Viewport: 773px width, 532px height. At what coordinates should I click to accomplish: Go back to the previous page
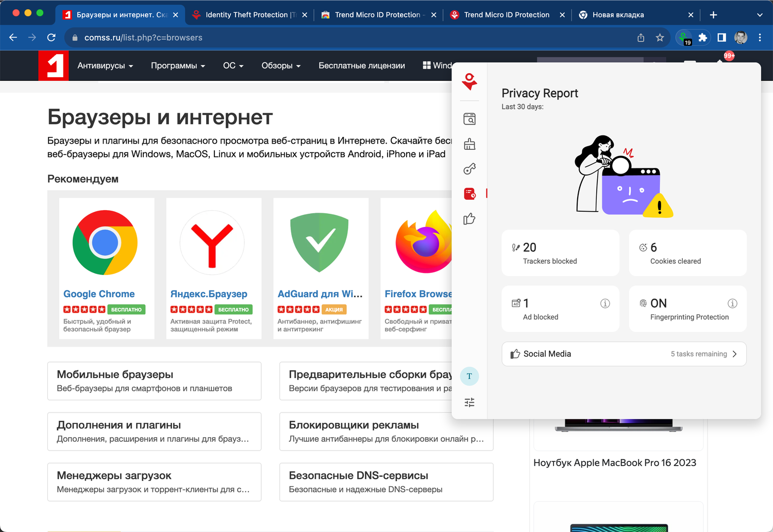(x=13, y=38)
